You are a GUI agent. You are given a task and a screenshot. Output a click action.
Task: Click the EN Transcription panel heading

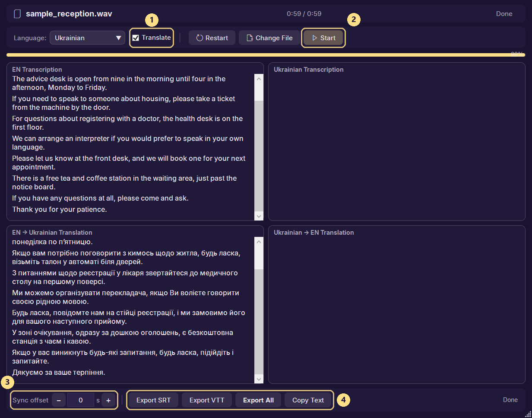pos(37,70)
